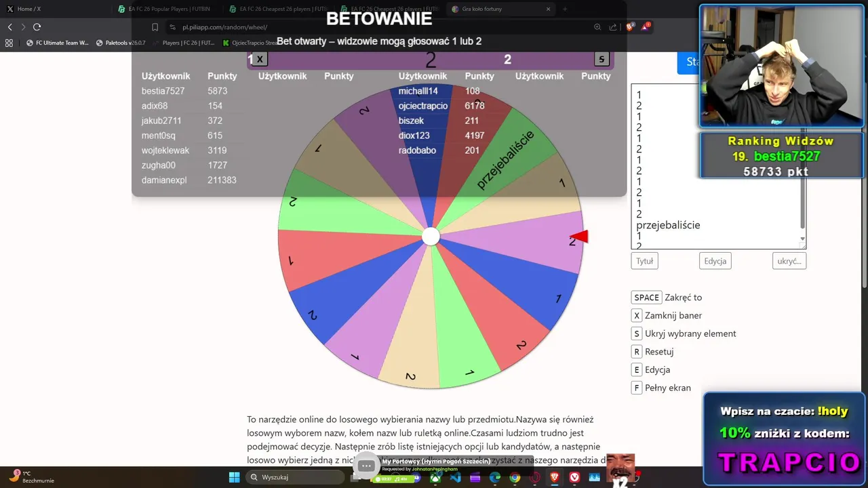Open the OjciecTrapcio Stre... bookmark
Screen dimensions: 868x488
(x=249, y=43)
